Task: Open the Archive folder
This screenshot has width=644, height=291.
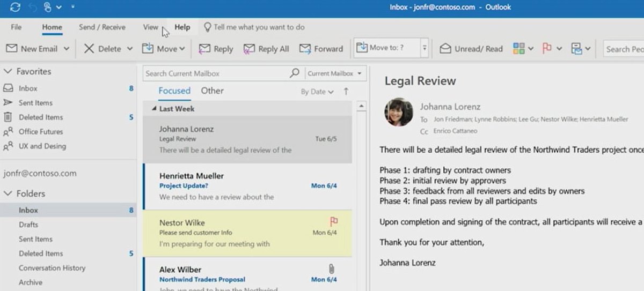Action: coord(31,283)
